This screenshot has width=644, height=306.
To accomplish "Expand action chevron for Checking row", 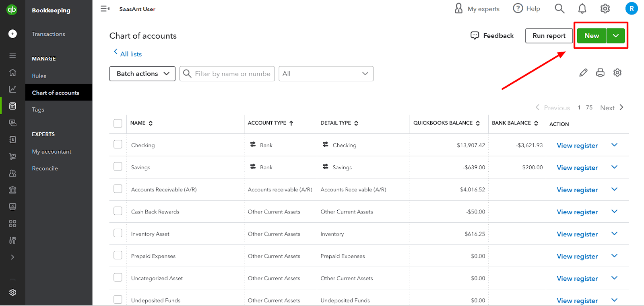I will click(x=614, y=145).
